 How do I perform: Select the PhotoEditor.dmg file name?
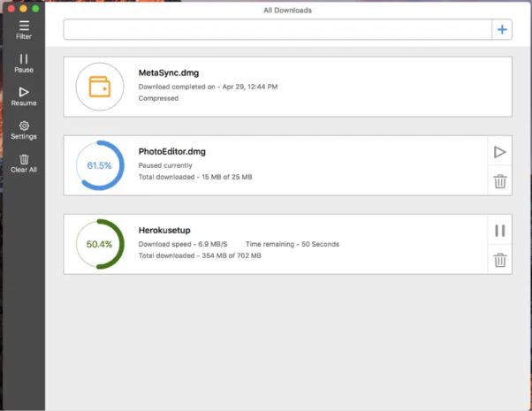172,152
